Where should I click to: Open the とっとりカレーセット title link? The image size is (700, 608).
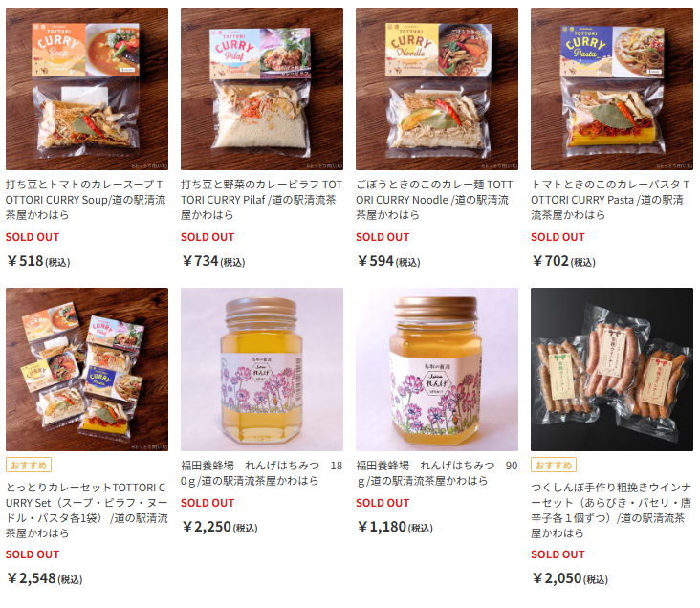pos(87,510)
